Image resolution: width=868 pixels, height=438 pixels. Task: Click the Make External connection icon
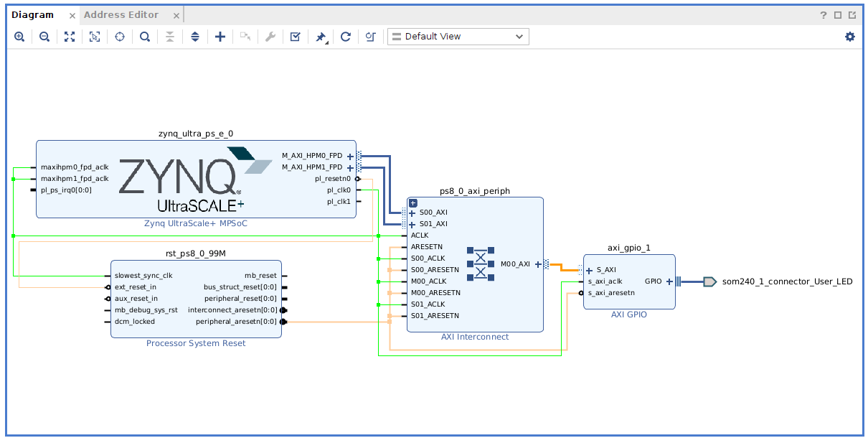245,37
